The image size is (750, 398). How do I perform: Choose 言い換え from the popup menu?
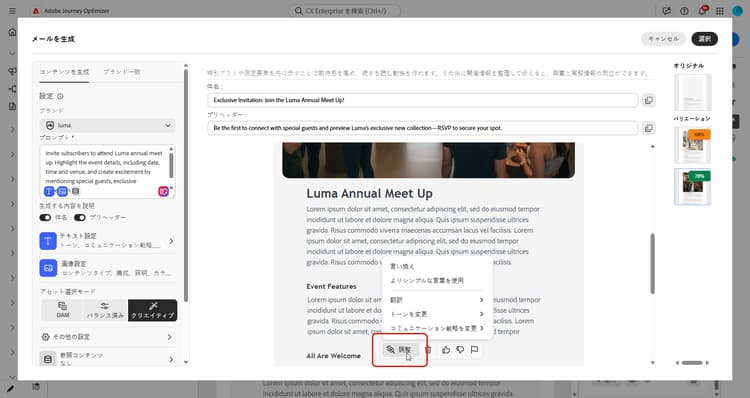point(402,266)
